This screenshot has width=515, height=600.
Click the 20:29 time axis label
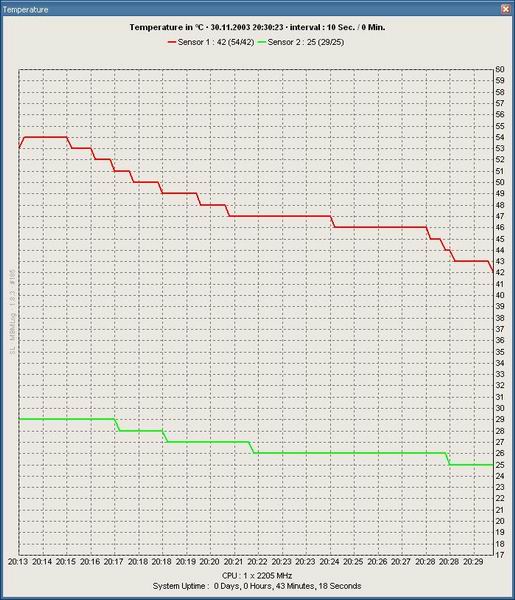pos(473,562)
